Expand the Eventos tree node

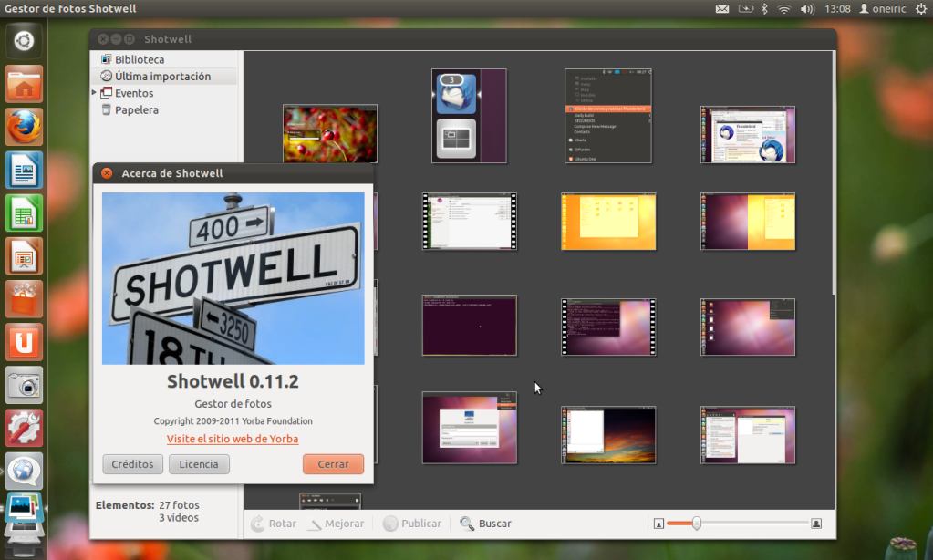94,93
